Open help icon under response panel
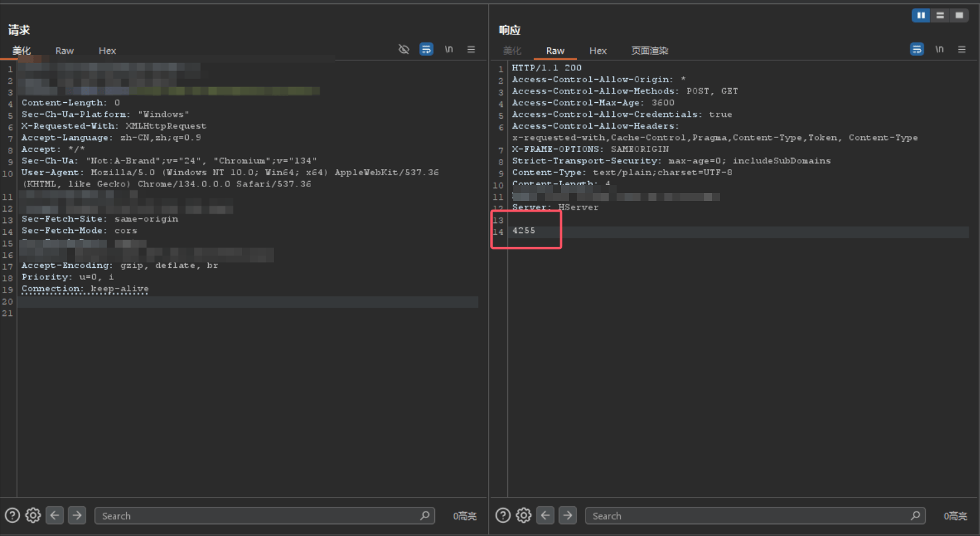This screenshot has height=536, width=980. (x=503, y=515)
